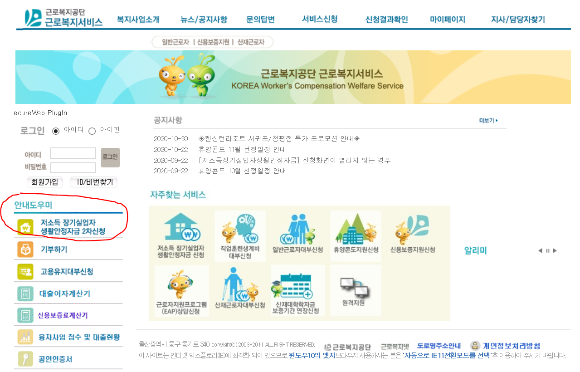Show next 알리미 item with right arrow
This screenshot has width=580, height=372.
coord(554,251)
